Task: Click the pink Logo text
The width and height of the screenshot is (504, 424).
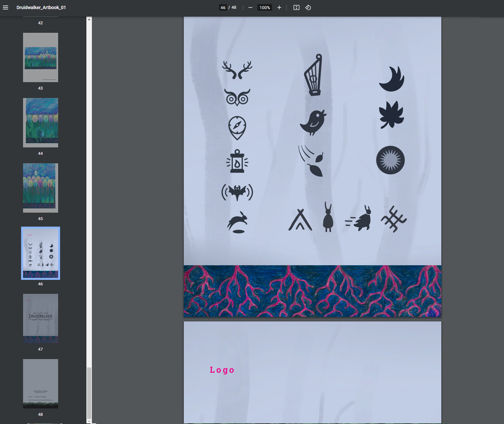Action: (222, 369)
